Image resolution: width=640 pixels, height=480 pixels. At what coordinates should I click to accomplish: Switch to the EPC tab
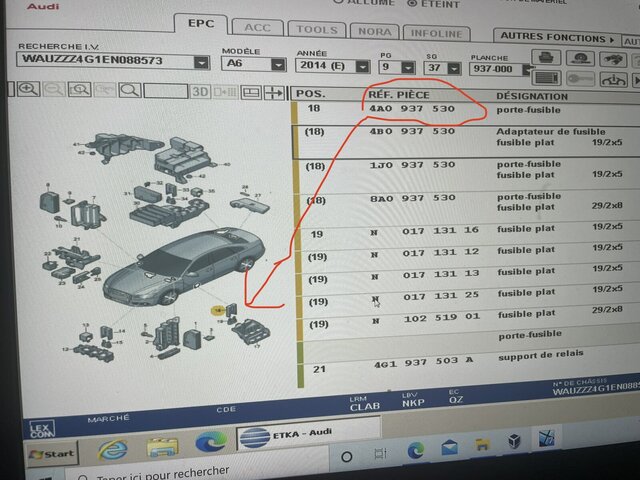click(201, 24)
